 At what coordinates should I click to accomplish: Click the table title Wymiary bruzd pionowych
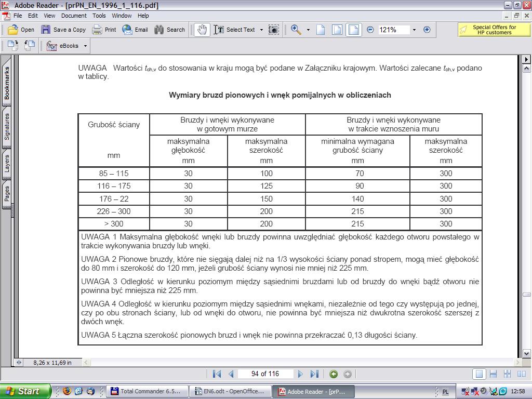(x=280, y=95)
